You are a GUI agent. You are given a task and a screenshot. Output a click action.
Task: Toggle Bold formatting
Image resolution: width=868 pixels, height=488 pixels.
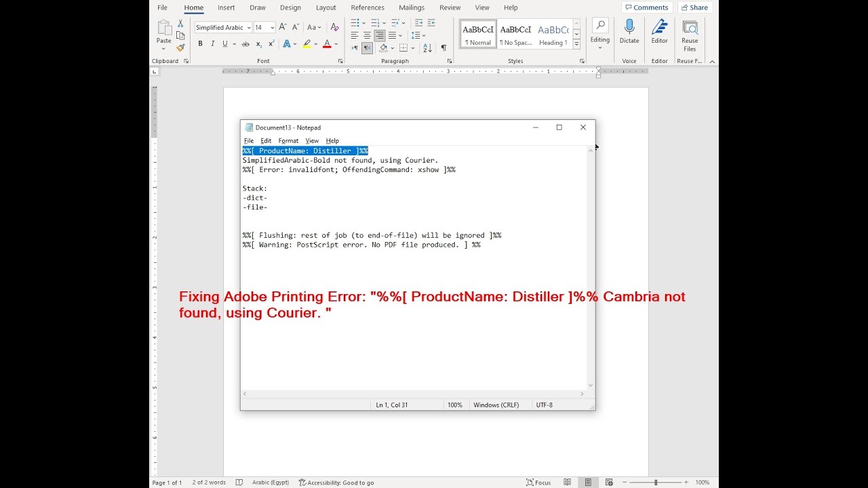[x=200, y=44]
